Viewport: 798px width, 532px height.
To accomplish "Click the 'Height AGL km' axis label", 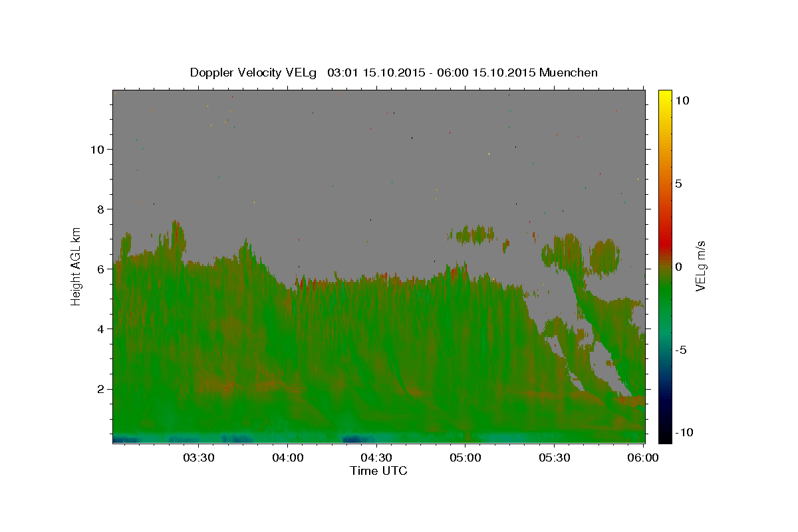I will pos(76,266).
